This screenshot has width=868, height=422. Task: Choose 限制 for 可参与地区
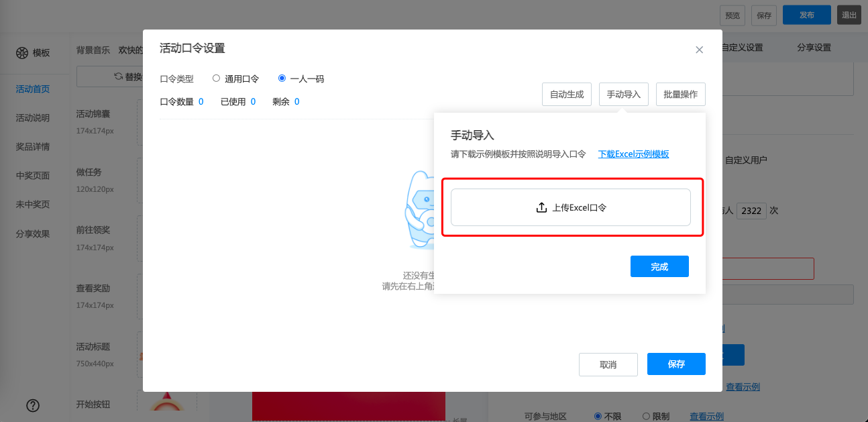click(x=646, y=416)
